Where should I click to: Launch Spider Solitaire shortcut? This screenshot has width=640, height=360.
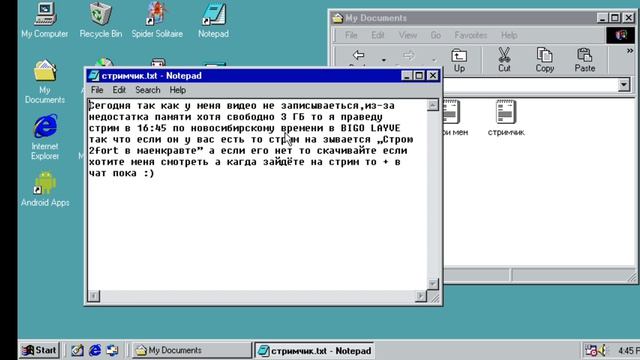pos(157,20)
